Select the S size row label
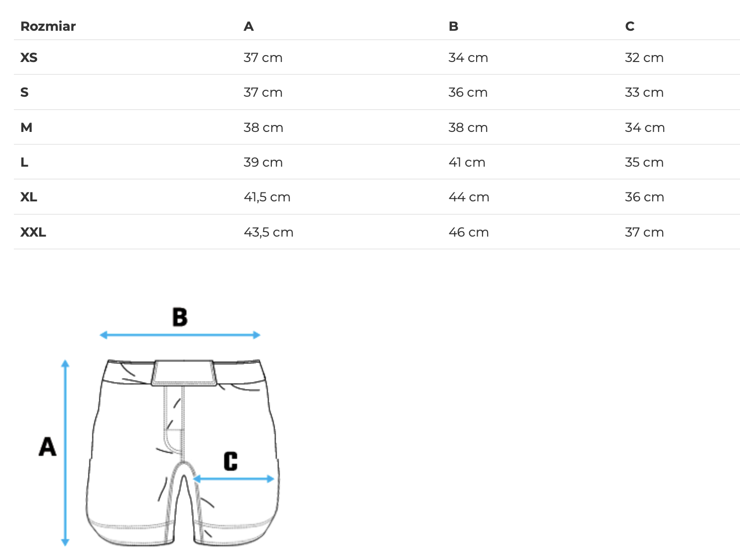740x560 pixels. point(24,92)
